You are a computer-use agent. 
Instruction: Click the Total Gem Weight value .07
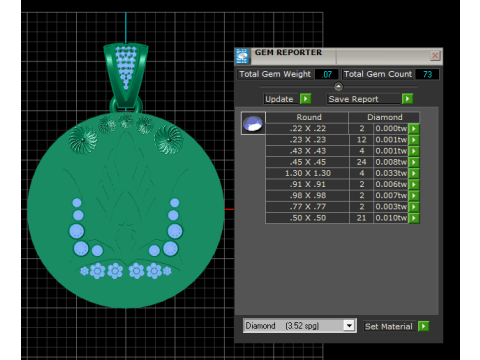coord(327,74)
